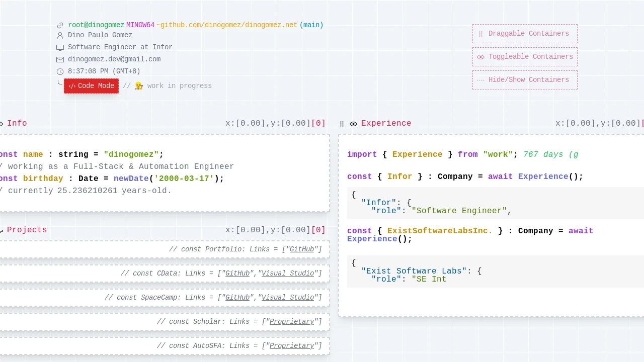Open the GitHub link for CData

(x=237, y=274)
